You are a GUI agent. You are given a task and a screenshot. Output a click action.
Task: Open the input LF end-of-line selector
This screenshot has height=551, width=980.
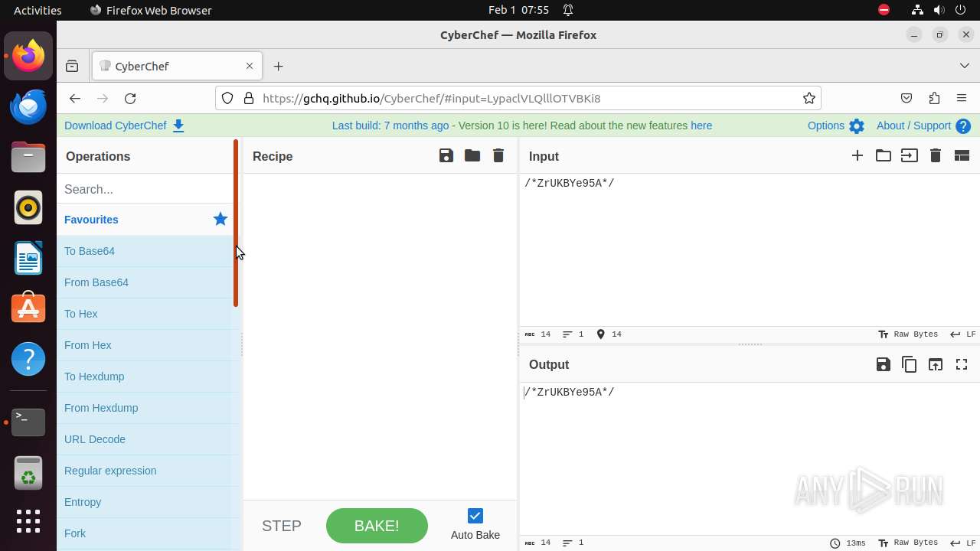click(963, 334)
